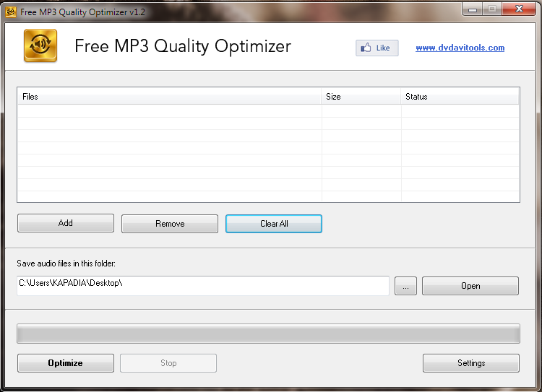Image resolution: width=542 pixels, height=392 pixels.
Task: Click the Stop button
Action: (x=168, y=363)
